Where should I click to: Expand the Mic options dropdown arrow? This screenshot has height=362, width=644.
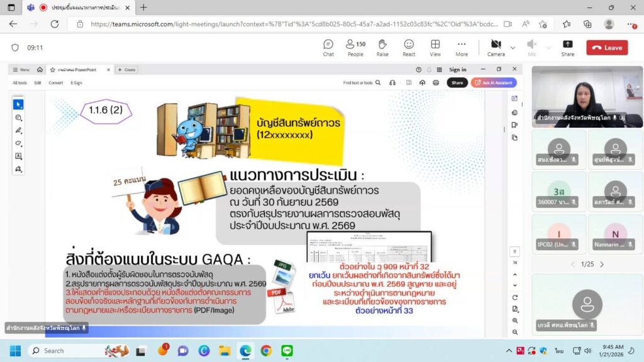(548, 48)
